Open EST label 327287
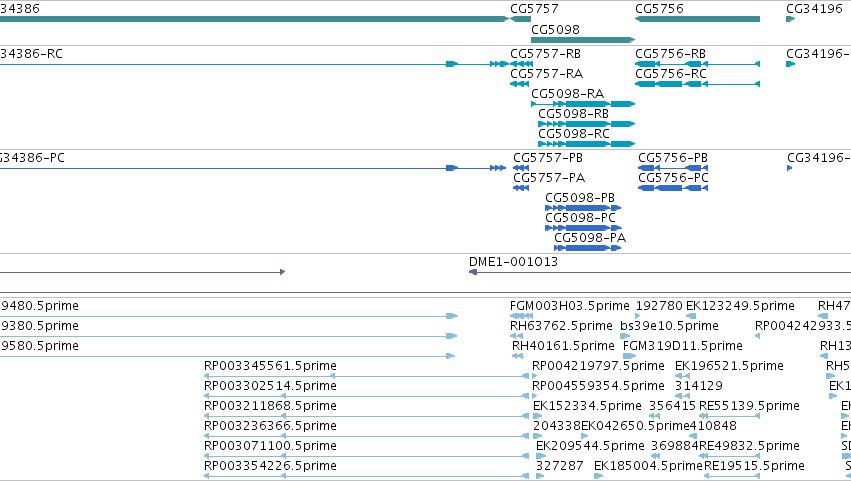Image resolution: width=851 pixels, height=481 pixels. tap(560, 466)
